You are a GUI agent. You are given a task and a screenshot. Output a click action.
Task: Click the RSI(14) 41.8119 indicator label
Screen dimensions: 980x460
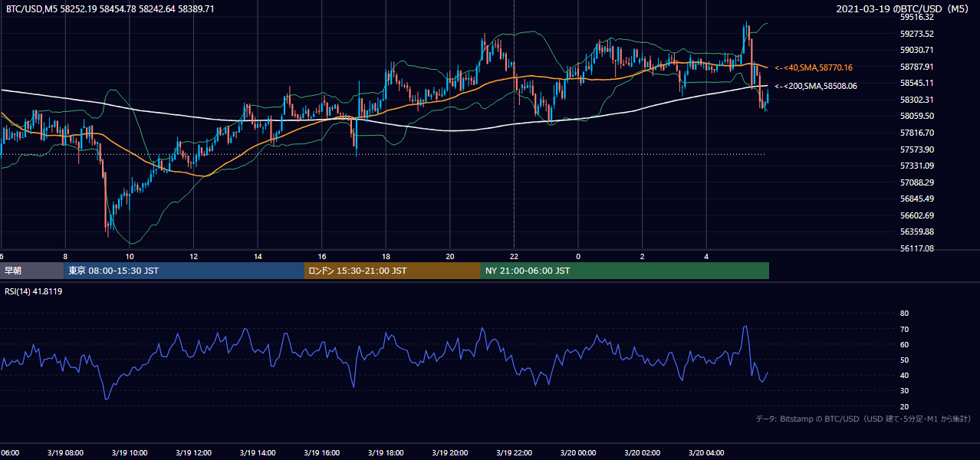(x=34, y=291)
